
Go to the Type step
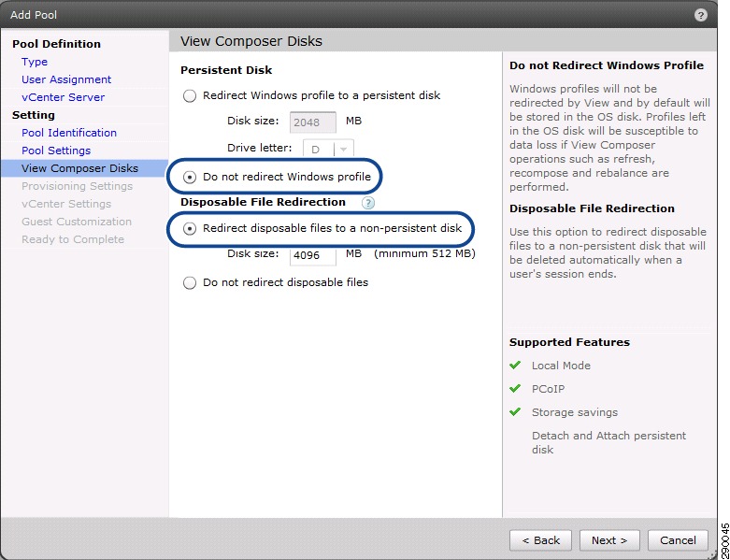point(35,62)
